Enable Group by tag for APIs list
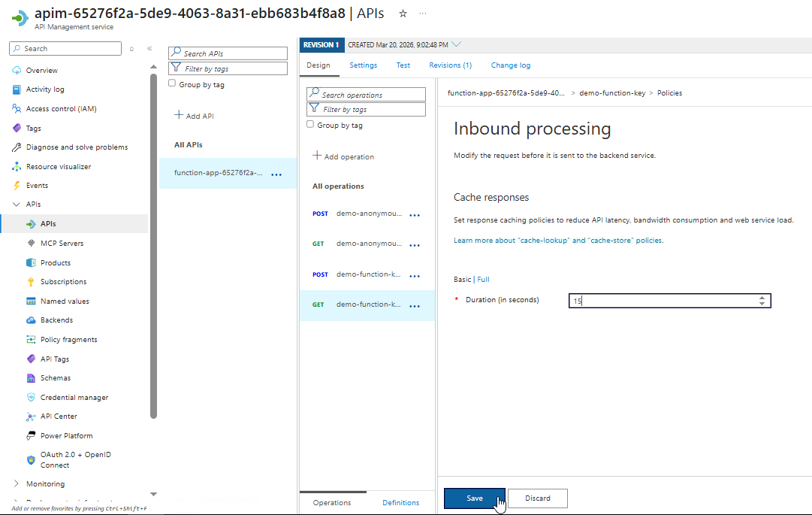The image size is (812, 515). click(172, 84)
